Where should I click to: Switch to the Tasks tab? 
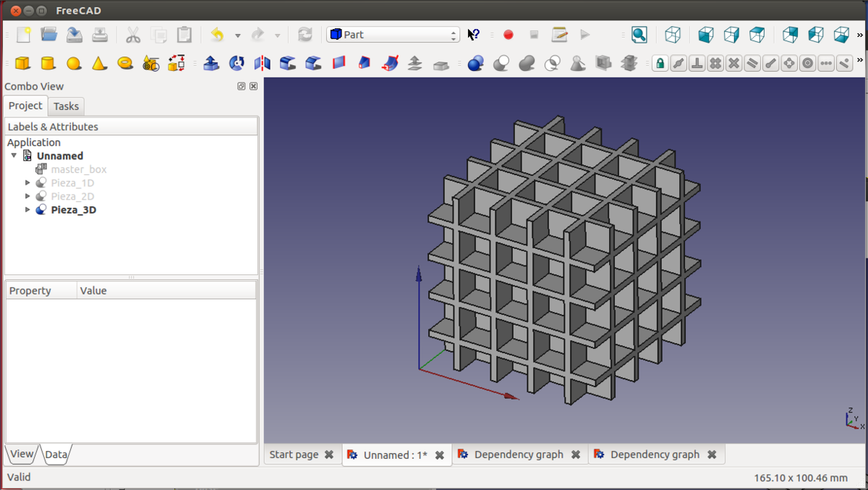[x=66, y=106]
